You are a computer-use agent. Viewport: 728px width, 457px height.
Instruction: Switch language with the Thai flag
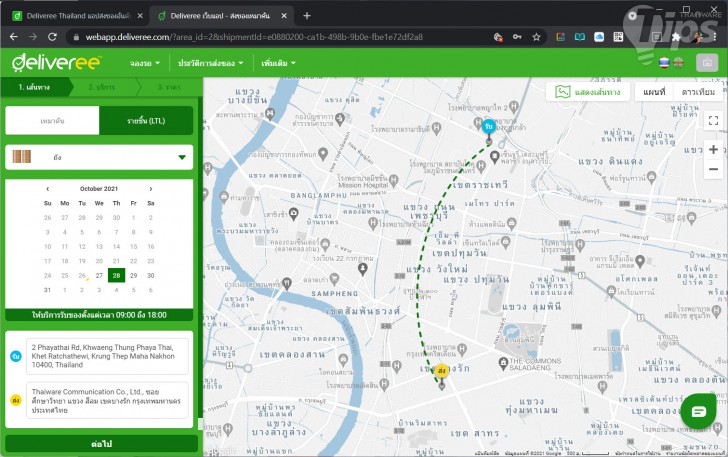[x=664, y=63]
